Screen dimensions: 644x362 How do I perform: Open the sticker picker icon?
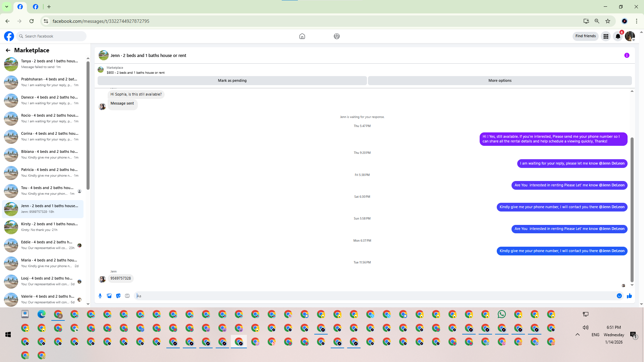tap(118, 296)
